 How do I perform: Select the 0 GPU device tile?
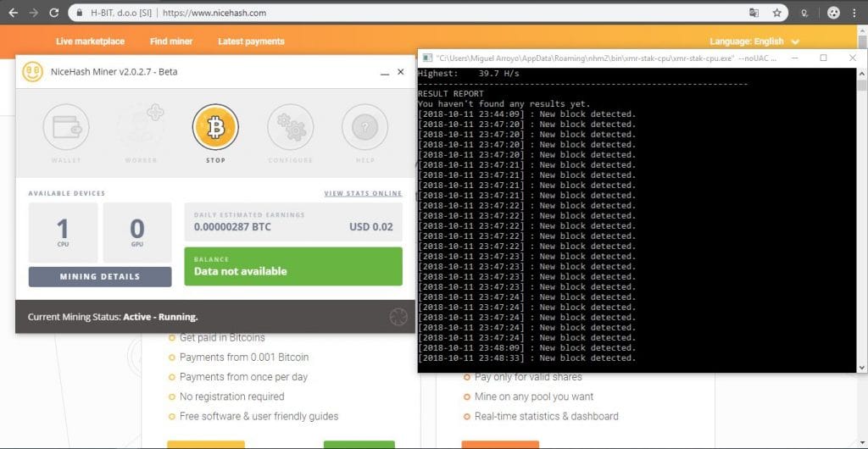(x=137, y=233)
